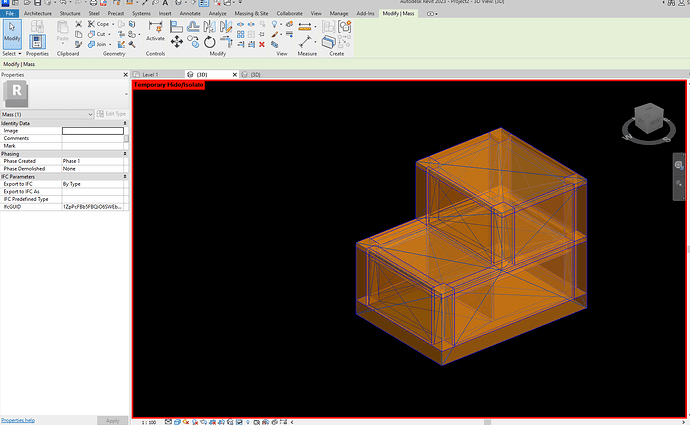Click the Comments property value field
Viewport: 690px width, 425px height.
click(93, 138)
